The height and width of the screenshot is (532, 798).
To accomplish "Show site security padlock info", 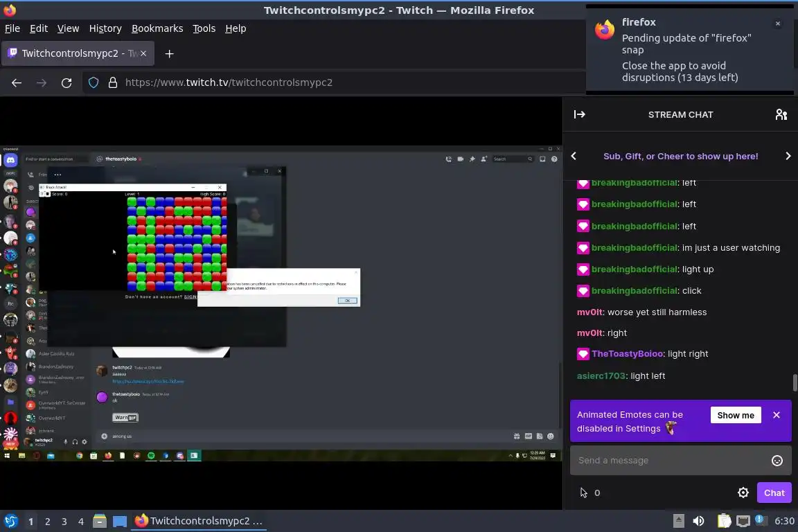I will (113, 82).
